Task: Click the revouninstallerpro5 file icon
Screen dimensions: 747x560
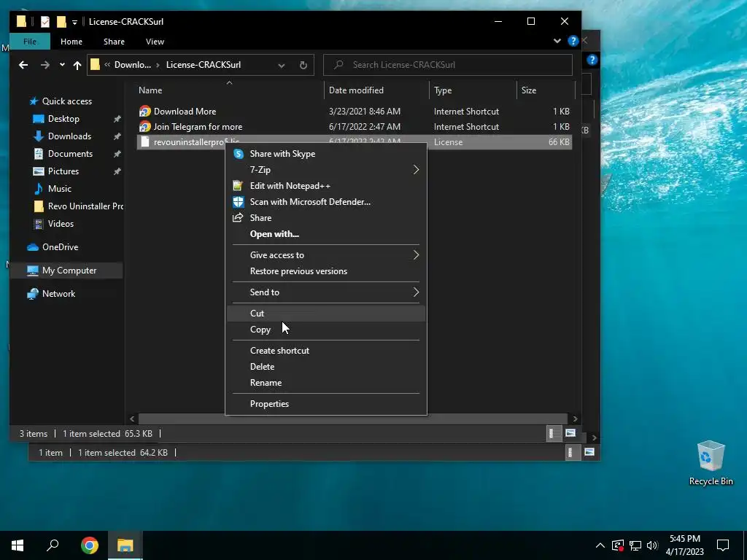Action: click(145, 142)
